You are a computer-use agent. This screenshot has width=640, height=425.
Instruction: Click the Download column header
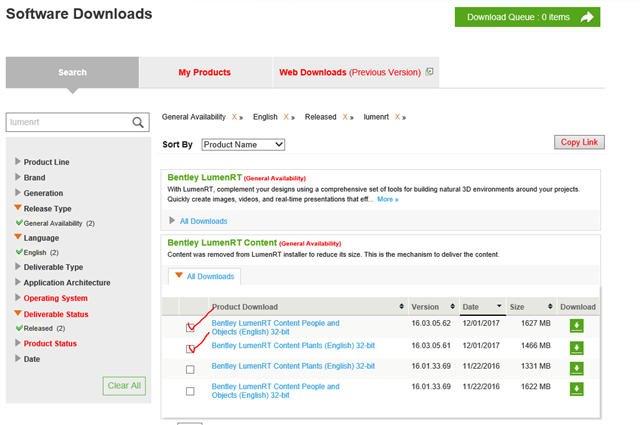pyautogui.click(x=578, y=307)
